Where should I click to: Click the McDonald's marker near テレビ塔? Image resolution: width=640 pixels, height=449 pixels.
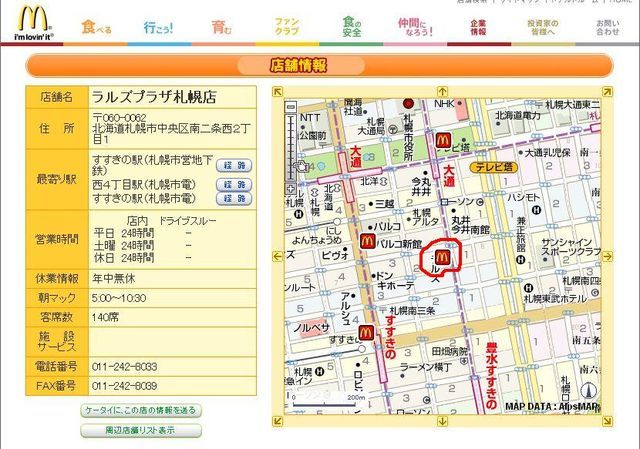[456, 141]
